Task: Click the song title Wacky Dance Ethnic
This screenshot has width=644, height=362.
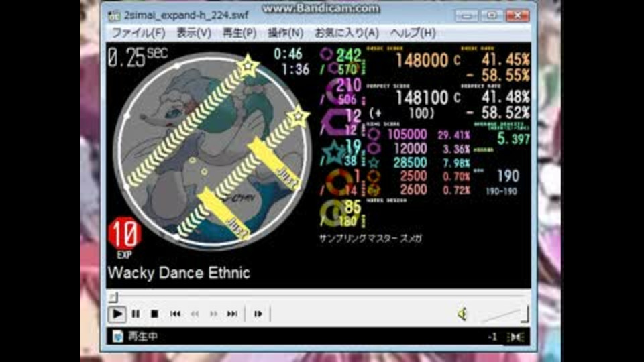Action: [178, 273]
